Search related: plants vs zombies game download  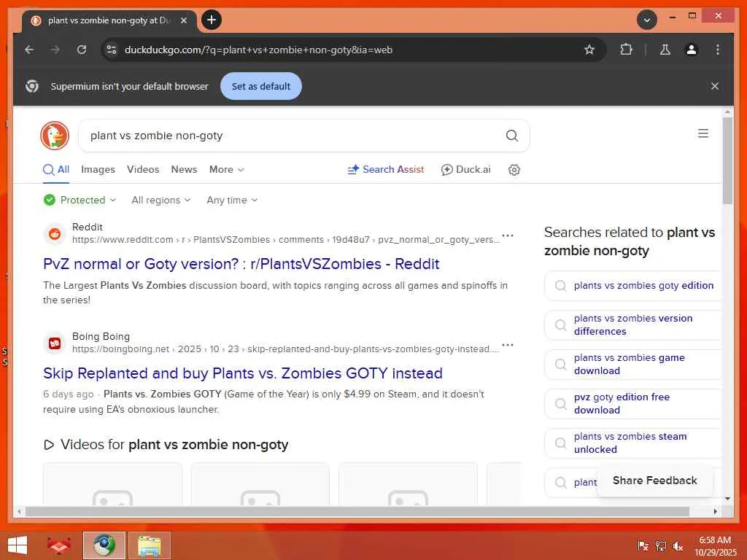(632, 365)
